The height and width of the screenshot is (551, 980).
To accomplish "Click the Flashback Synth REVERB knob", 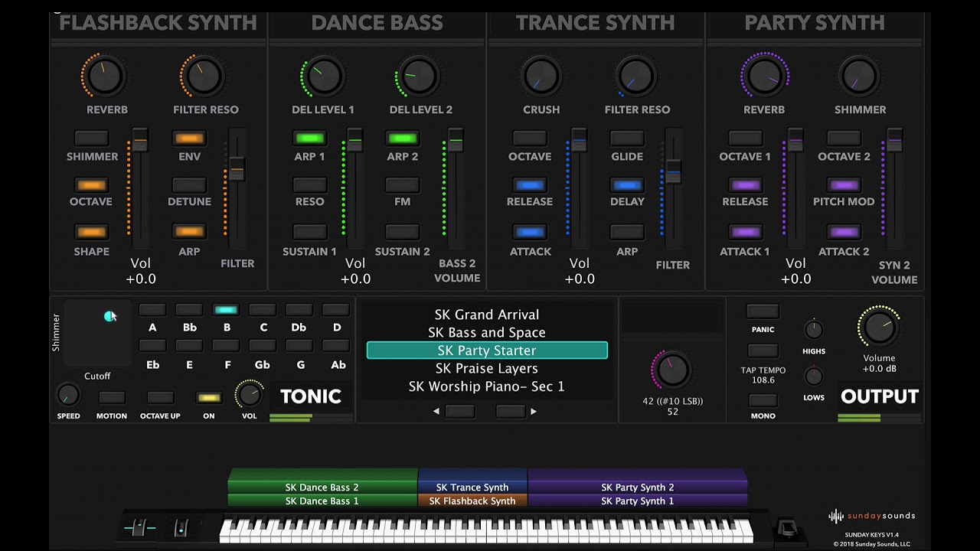I will coord(104,76).
